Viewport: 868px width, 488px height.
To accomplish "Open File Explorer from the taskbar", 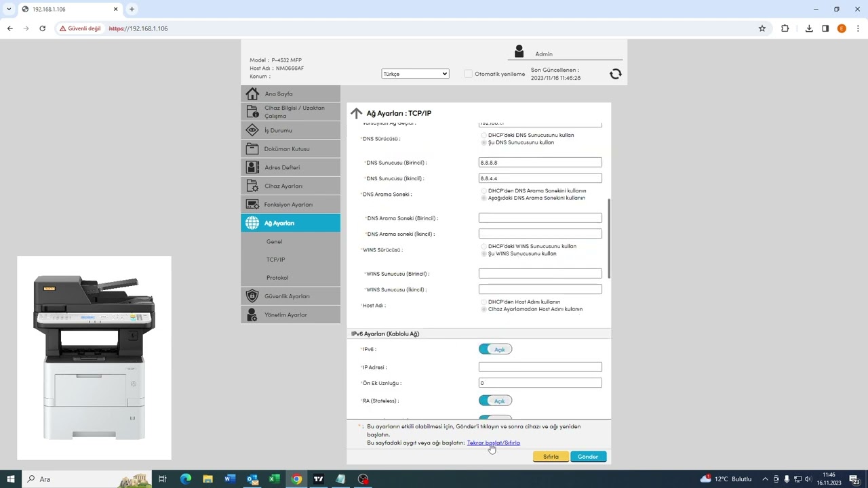I will click(x=208, y=479).
